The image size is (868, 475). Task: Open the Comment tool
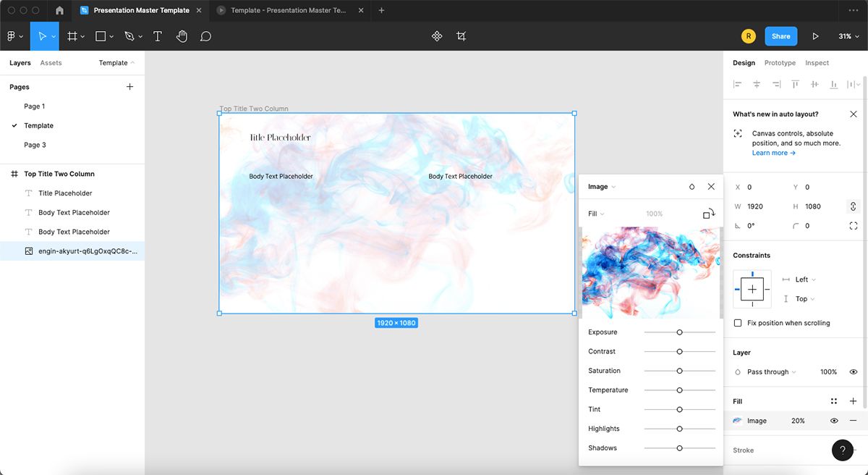pyautogui.click(x=205, y=35)
